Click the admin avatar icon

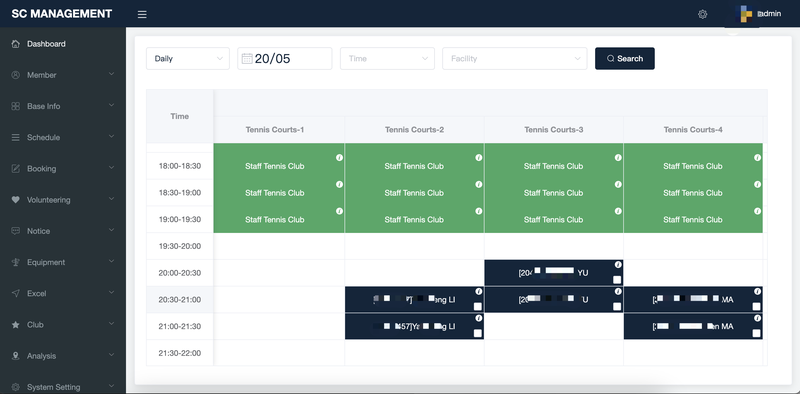click(x=747, y=14)
